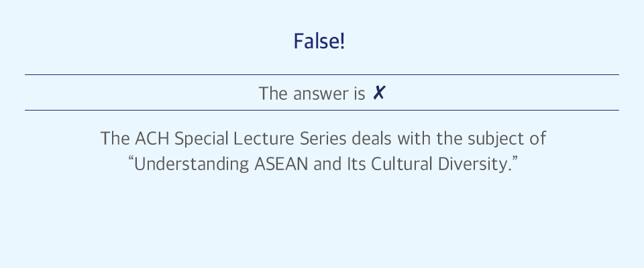Click the upper horizontal divider line

[x=321, y=74]
